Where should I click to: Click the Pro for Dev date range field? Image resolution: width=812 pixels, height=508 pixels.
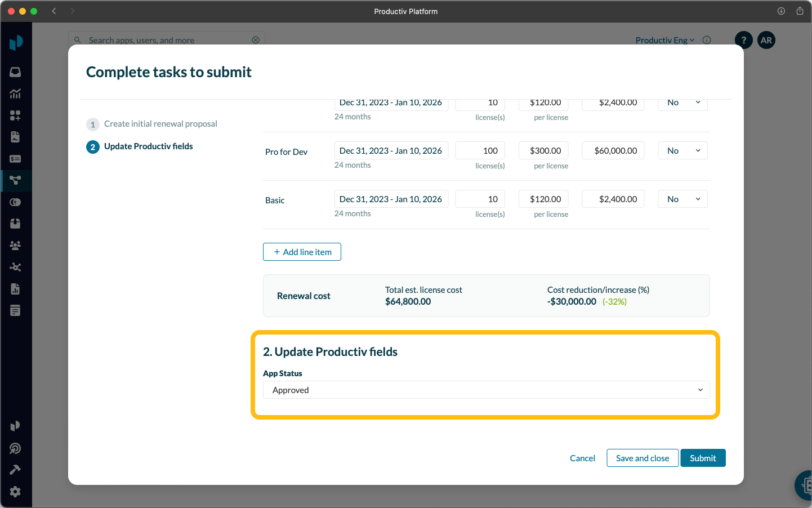click(x=391, y=150)
